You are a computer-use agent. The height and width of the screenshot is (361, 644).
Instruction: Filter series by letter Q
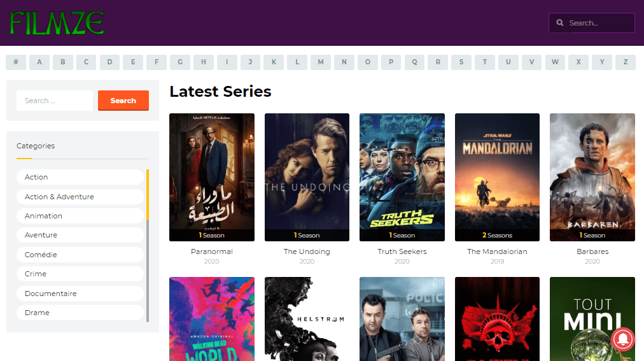coord(414,62)
